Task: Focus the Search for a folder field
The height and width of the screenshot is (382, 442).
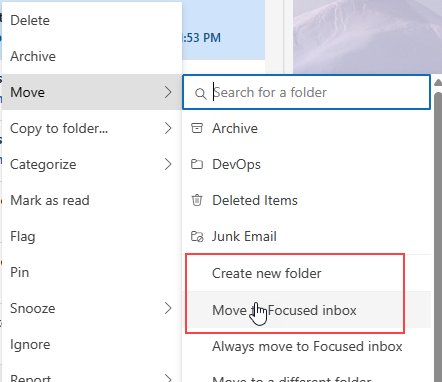Action: tap(306, 92)
